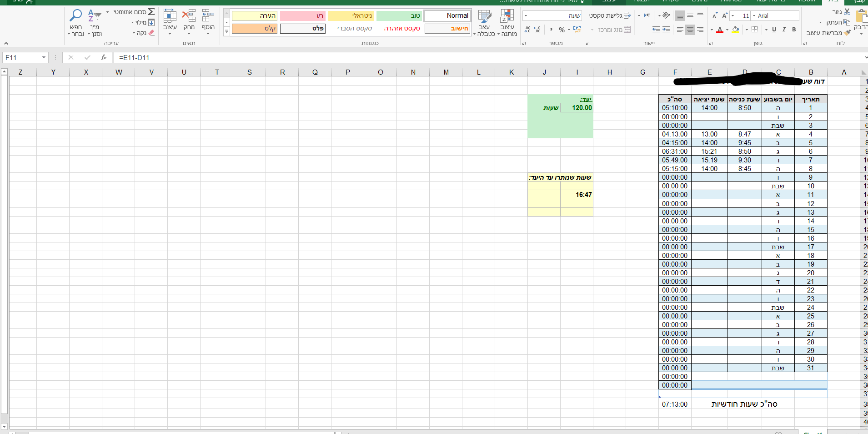The height and width of the screenshot is (434, 868).
Task: Open the Fill (מילוי) menu
Action: (x=144, y=22)
